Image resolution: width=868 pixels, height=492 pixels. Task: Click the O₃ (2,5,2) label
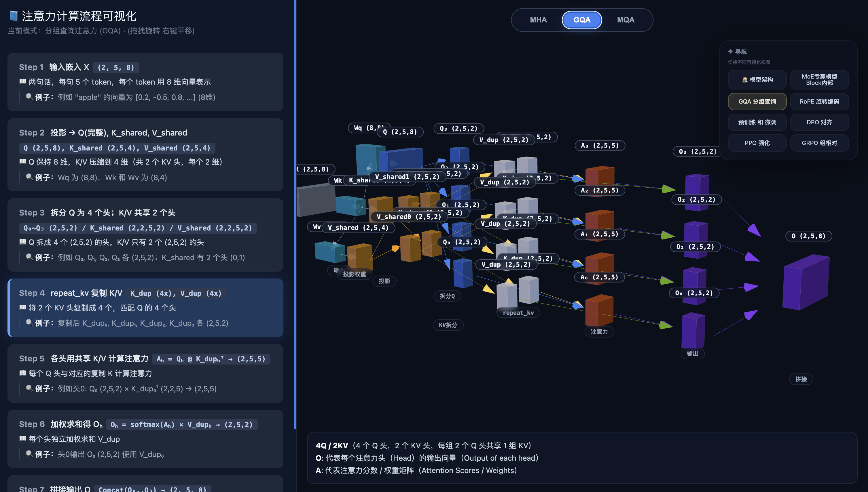coord(698,151)
